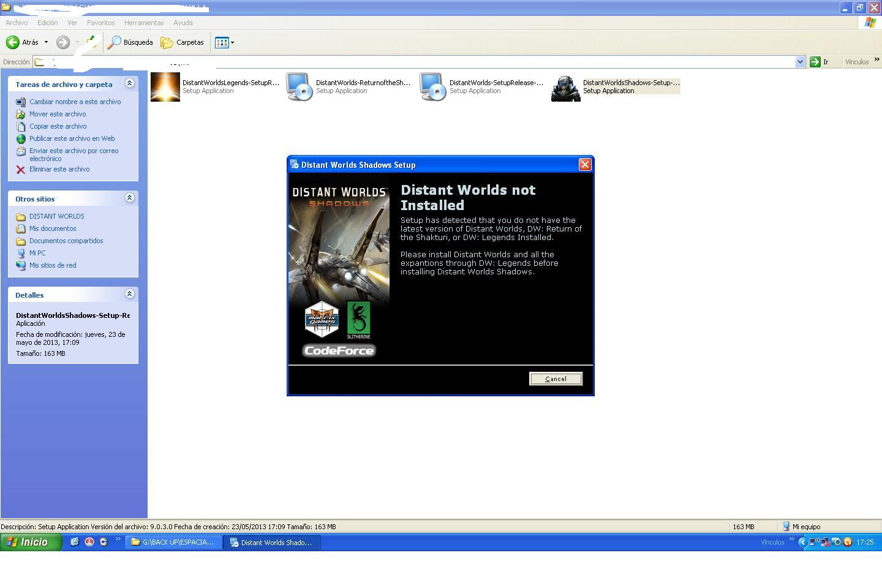Click the Copiar este archivo icon

[x=21, y=127]
